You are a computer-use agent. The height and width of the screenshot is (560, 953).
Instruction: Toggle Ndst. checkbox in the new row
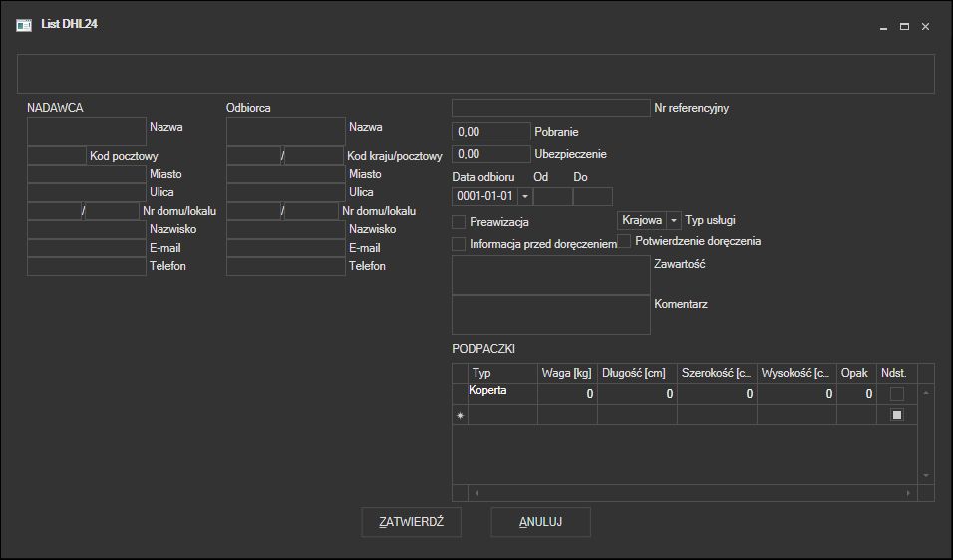click(x=897, y=415)
